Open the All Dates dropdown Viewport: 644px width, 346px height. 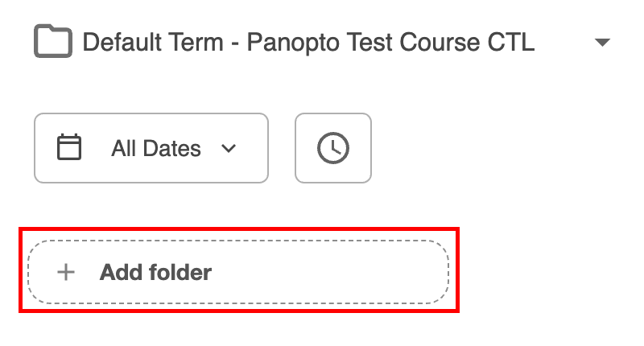tap(151, 148)
